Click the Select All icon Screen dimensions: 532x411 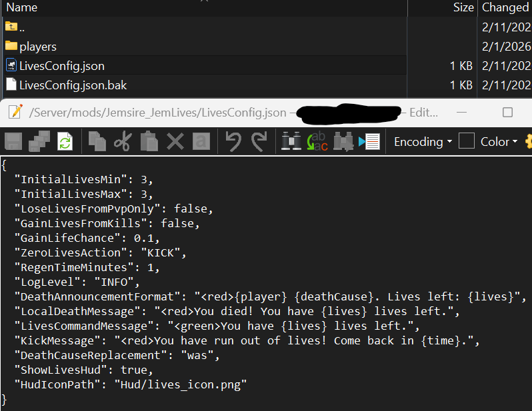[x=201, y=141]
